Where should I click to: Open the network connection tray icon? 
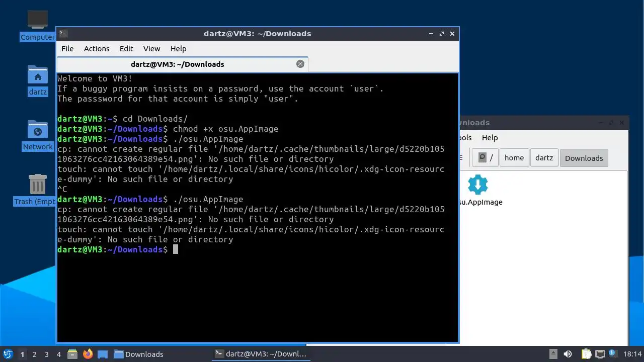point(600,354)
